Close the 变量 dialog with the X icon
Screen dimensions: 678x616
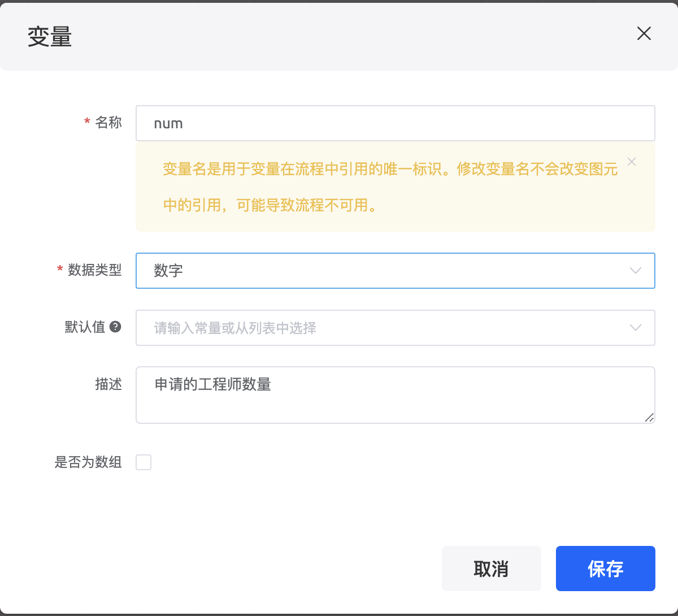pyautogui.click(x=644, y=34)
